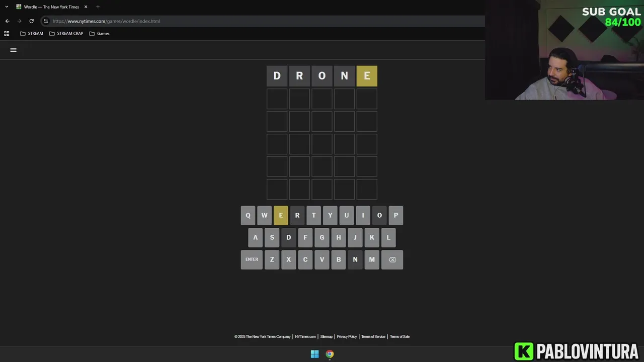Screen dimensions: 644x362
Task: Open a new browser tab
Action: [x=98, y=7]
